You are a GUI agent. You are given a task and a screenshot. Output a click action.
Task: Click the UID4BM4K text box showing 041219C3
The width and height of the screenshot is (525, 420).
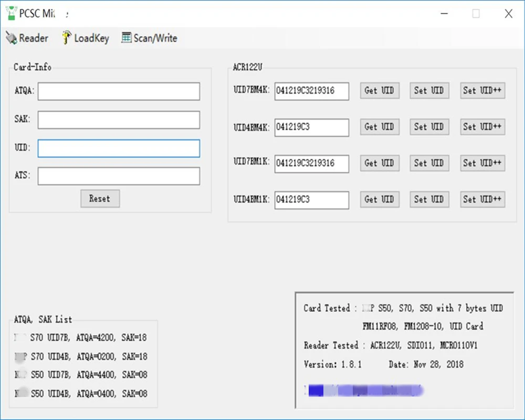(311, 127)
